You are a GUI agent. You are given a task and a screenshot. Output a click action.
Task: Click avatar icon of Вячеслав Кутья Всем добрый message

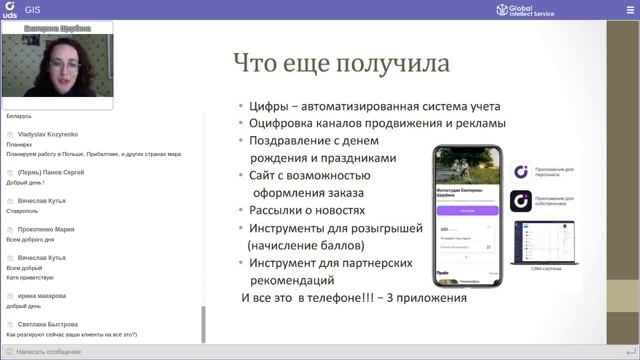[10, 258]
